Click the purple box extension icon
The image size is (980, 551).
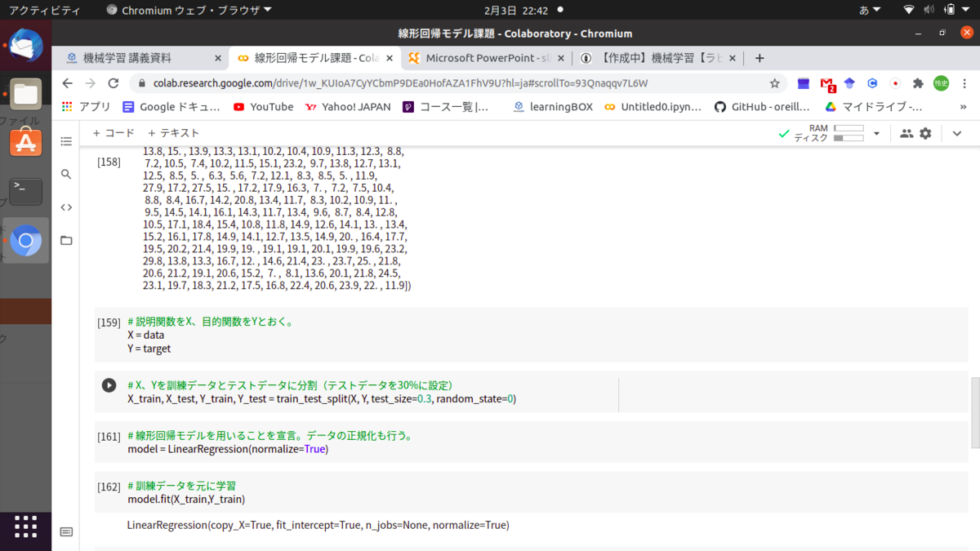point(804,83)
